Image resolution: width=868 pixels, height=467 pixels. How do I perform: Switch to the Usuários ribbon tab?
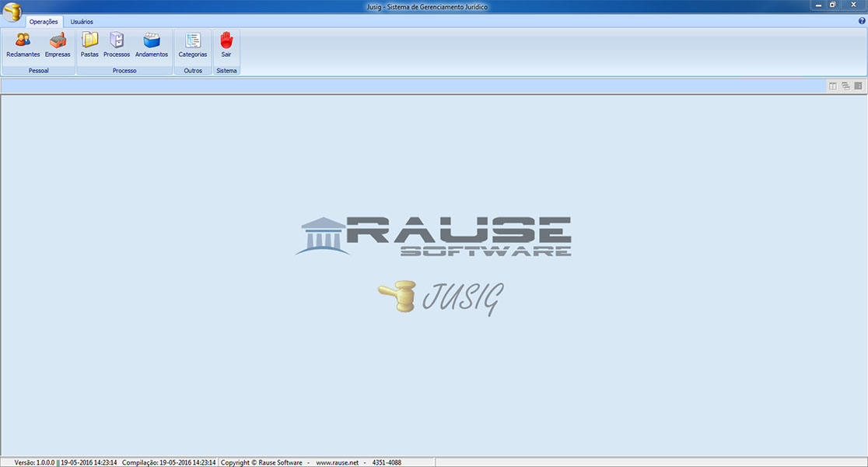click(82, 22)
